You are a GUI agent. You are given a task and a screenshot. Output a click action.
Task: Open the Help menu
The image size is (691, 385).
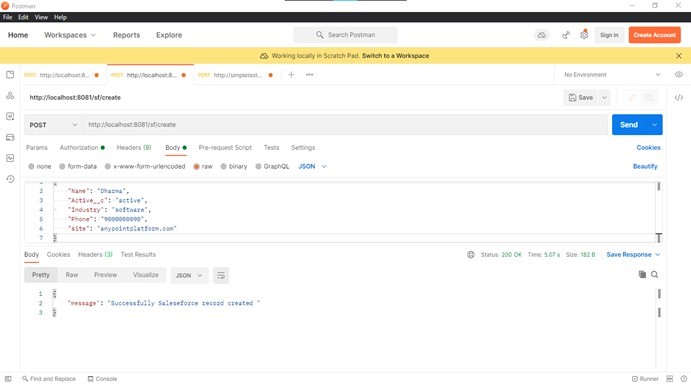pyautogui.click(x=60, y=17)
